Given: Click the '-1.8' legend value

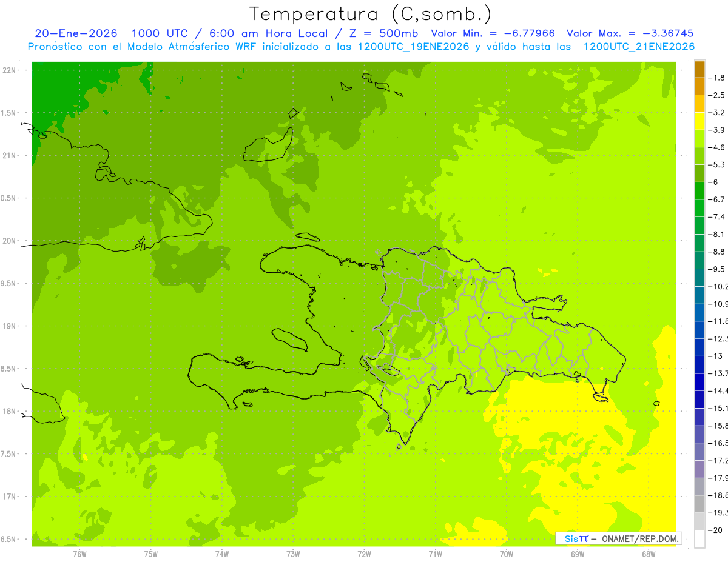Looking at the screenshot, I should click(716, 78).
